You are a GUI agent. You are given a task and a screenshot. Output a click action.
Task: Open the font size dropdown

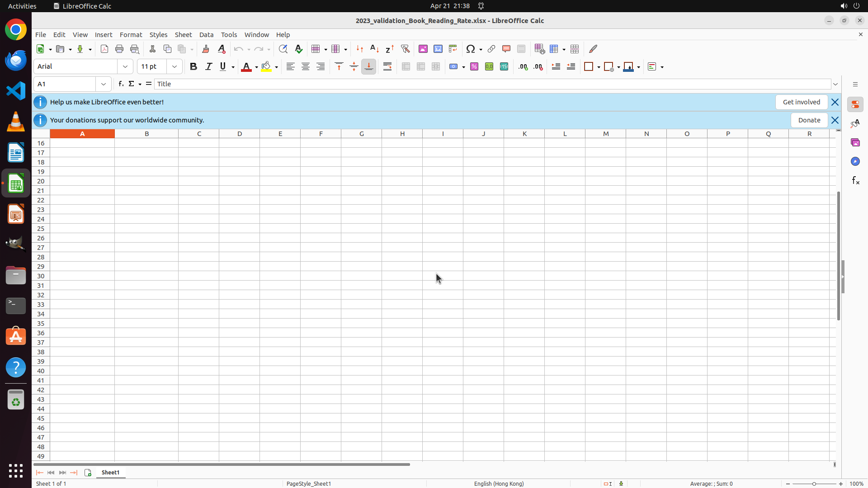click(175, 66)
